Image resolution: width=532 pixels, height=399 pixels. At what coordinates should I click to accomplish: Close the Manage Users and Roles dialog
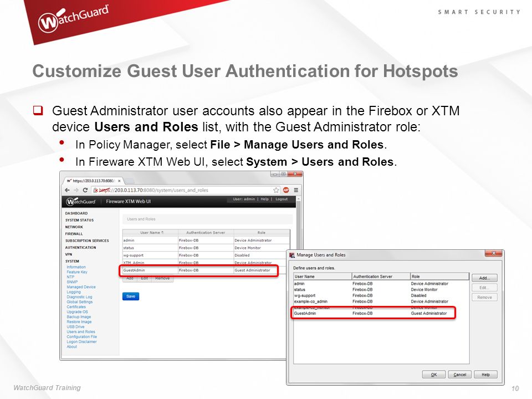494,253
